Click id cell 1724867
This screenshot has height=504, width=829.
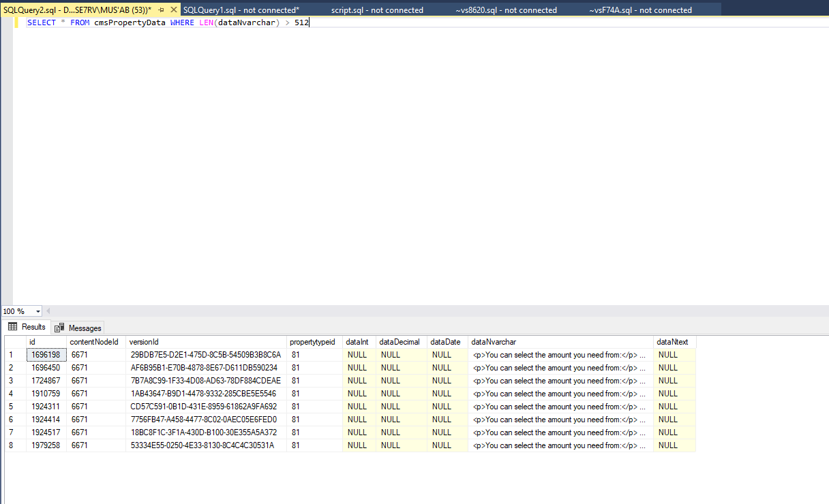point(46,381)
